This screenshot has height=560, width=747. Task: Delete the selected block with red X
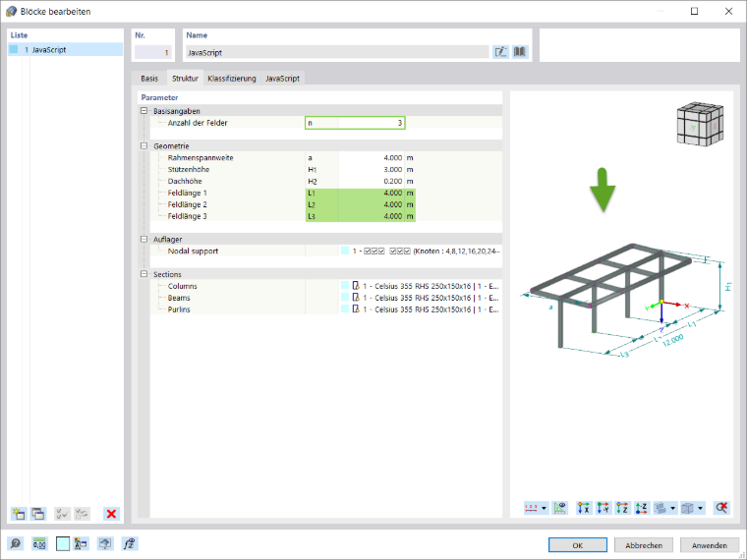[111, 513]
